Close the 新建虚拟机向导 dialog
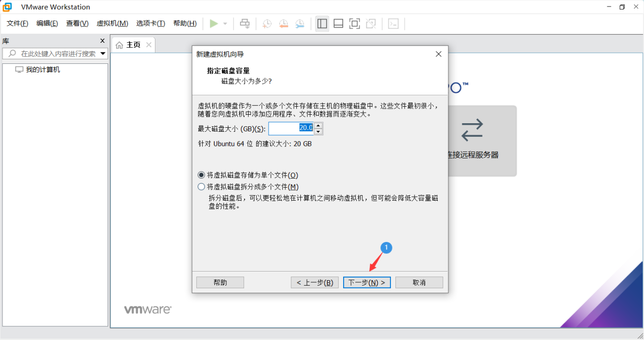 438,54
